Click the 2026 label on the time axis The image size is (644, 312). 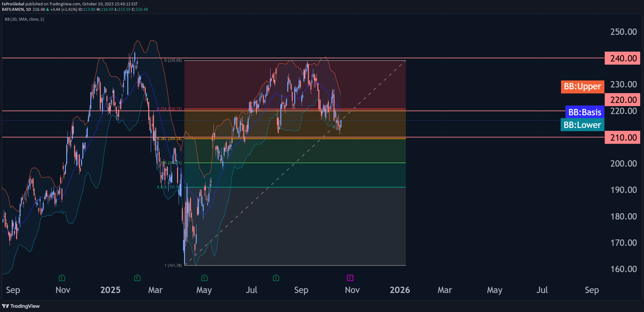399,290
